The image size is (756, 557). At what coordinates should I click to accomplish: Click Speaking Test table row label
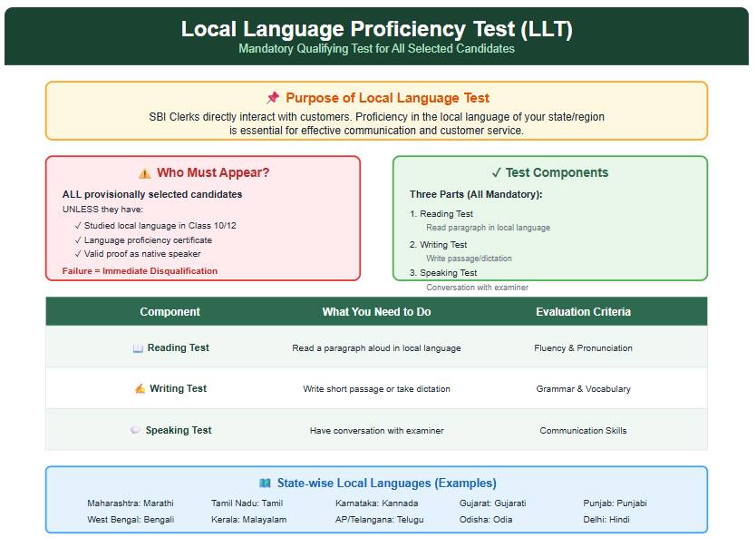(x=179, y=430)
